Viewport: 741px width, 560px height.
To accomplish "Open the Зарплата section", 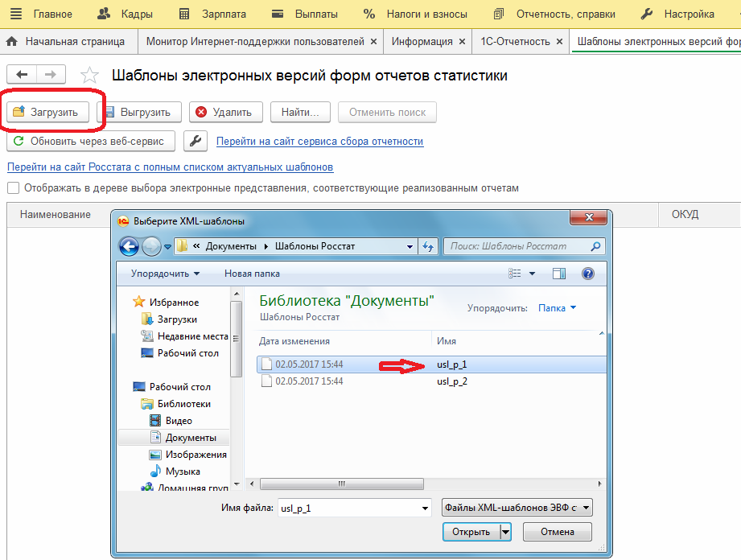I will tap(212, 14).
